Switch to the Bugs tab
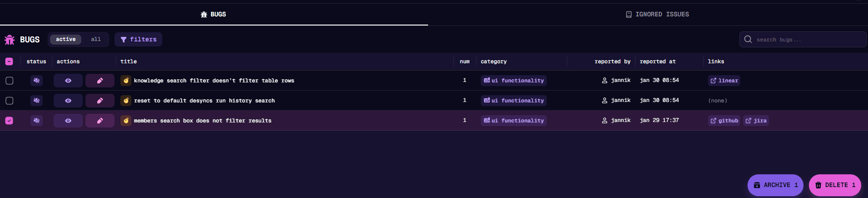Screen dimensions: 868x198 tap(214, 15)
